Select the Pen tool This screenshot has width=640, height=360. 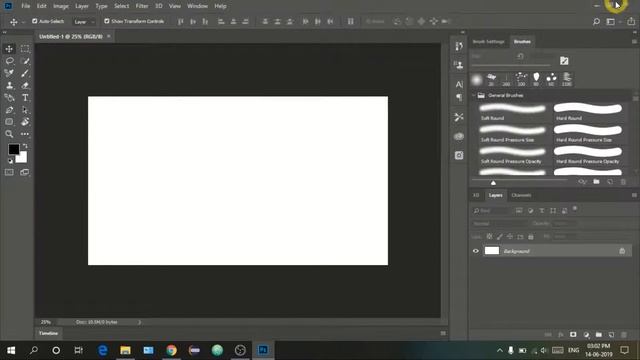9,110
